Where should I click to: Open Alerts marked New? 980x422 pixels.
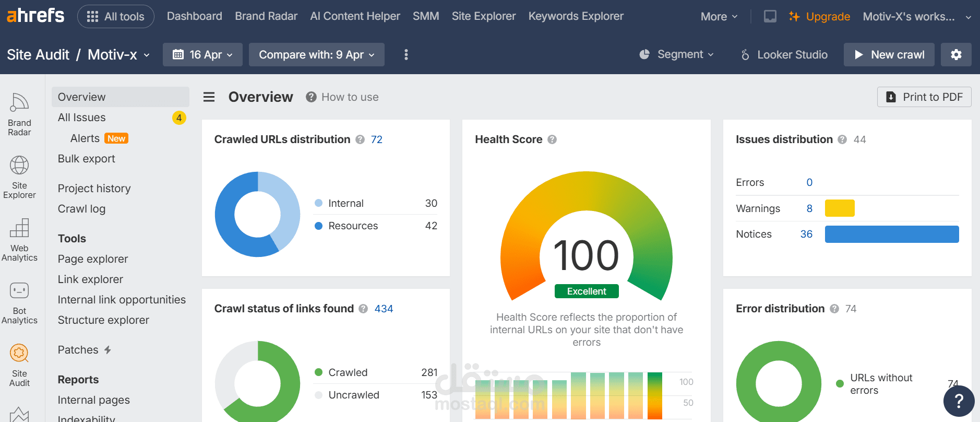point(99,138)
